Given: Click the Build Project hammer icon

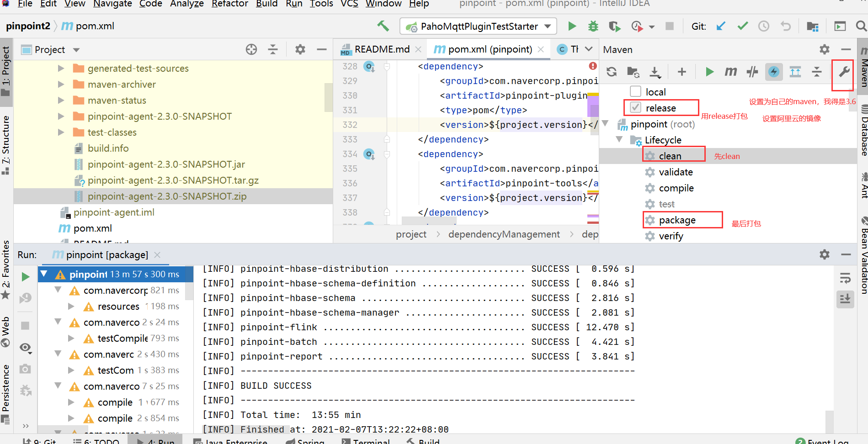Looking at the screenshot, I should click(383, 26).
